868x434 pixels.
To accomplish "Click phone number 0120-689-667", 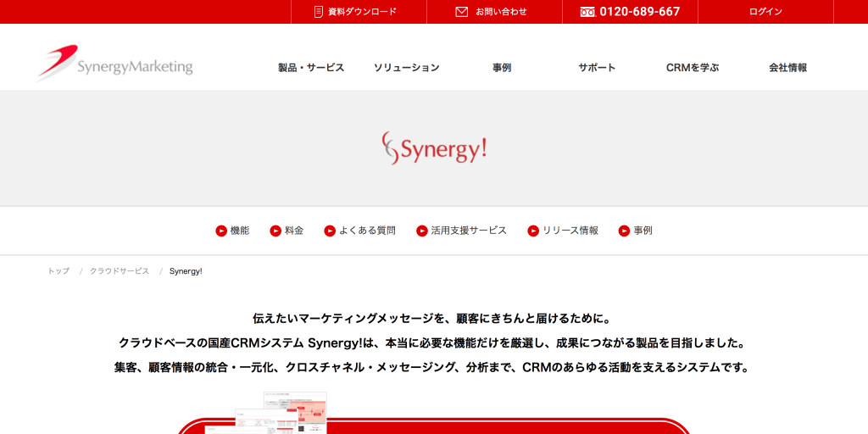I will (640, 12).
